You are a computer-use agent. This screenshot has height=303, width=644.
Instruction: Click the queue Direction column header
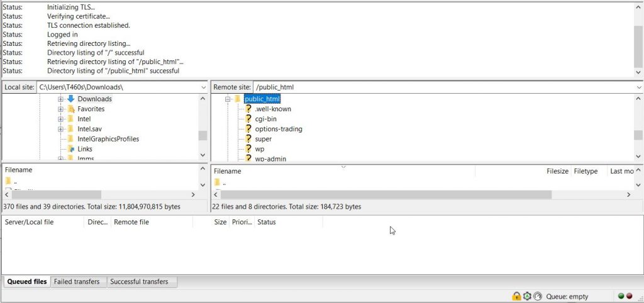coord(97,222)
